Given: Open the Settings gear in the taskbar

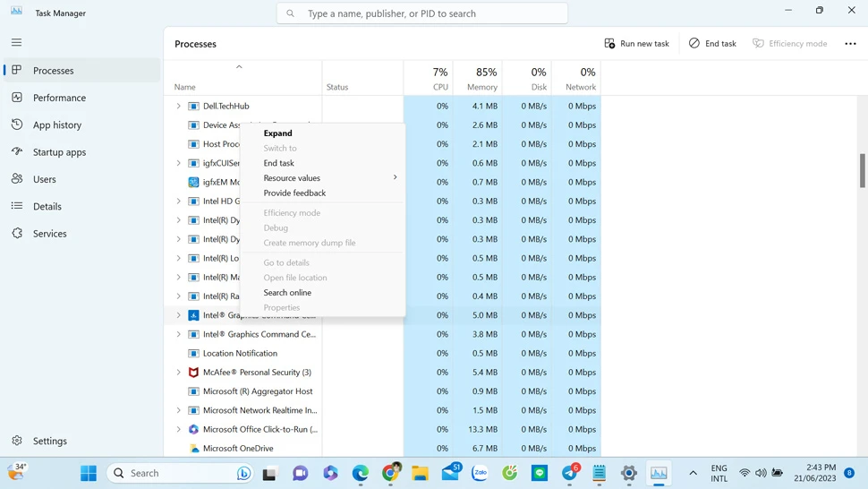Looking at the screenshot, I should (x=629, y=473).
